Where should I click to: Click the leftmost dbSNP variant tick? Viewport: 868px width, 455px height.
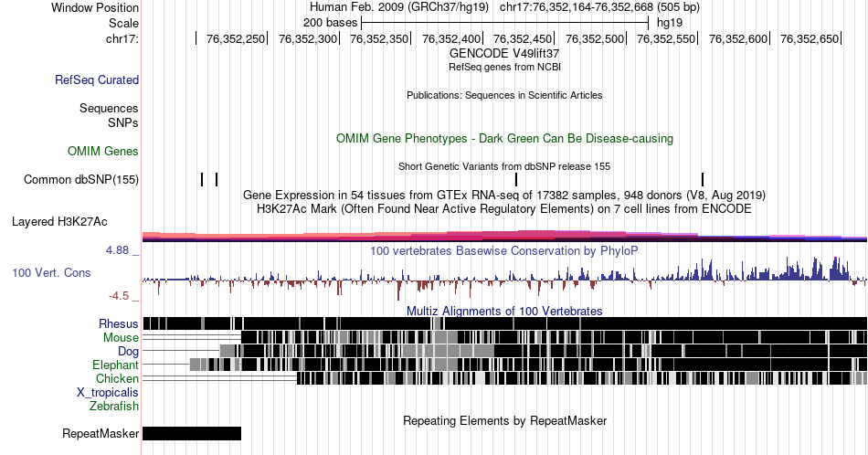202,179
